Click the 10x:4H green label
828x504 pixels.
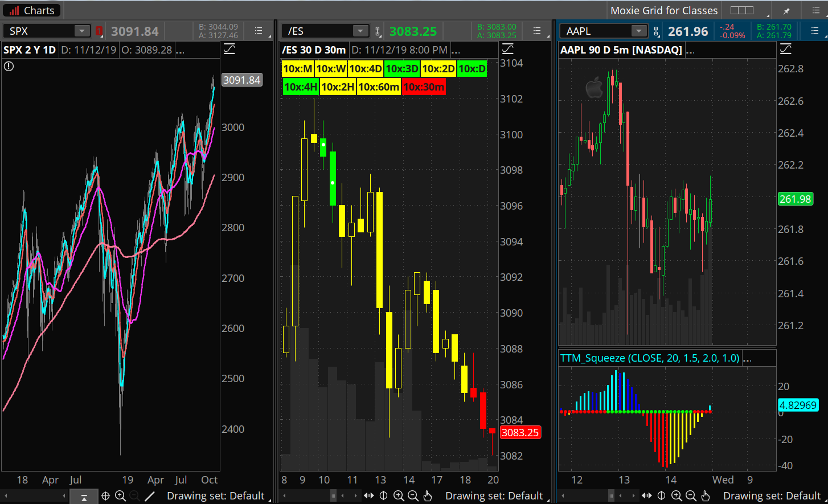click(x=301, y=87)
